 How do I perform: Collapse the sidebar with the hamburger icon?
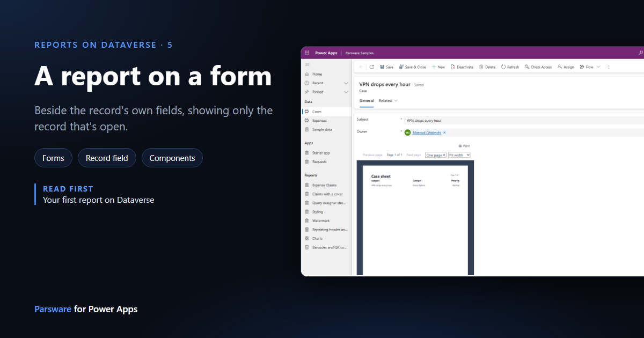tap(307, 64)
